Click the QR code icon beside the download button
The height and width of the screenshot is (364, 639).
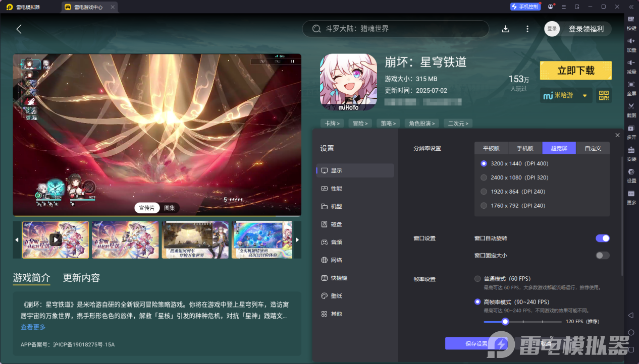604,95
